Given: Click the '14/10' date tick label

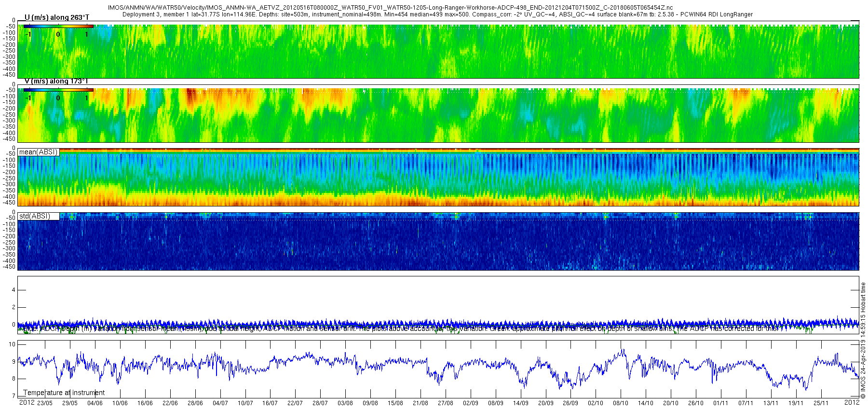Looking at the screenshot, I should coord(646,403).
